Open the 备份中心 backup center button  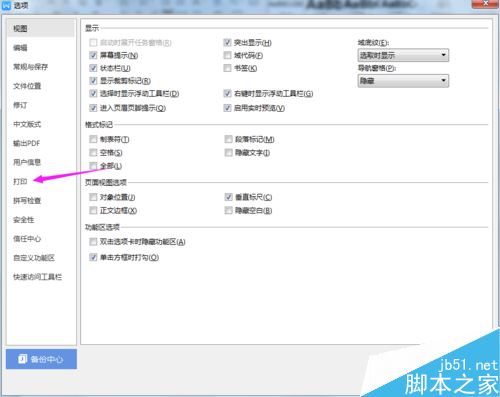coord(41,359)
